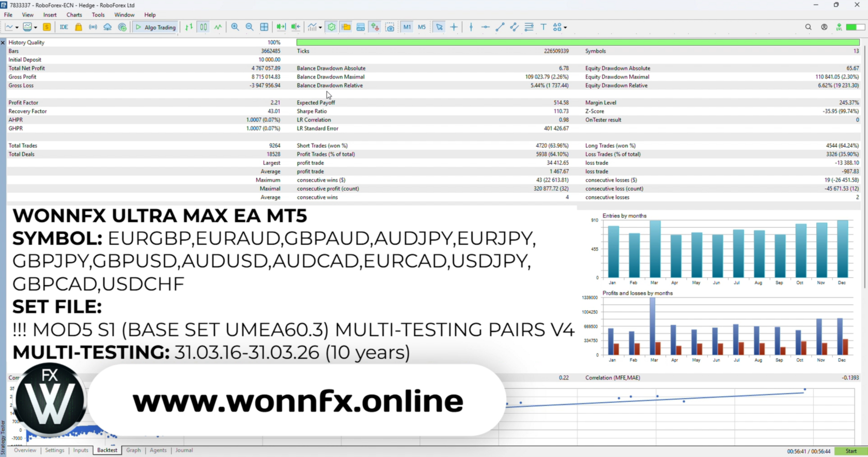Select the M1 timeframe

[x=407, y=27]
